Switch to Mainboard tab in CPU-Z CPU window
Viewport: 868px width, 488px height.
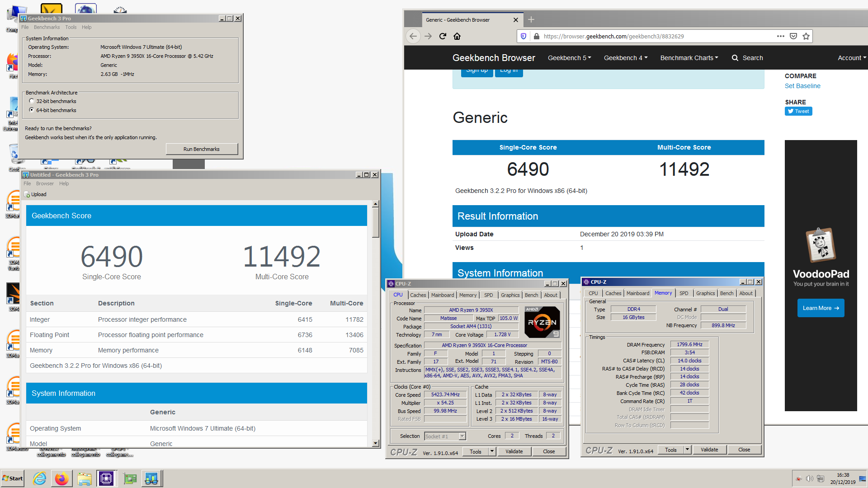(443, 295)
